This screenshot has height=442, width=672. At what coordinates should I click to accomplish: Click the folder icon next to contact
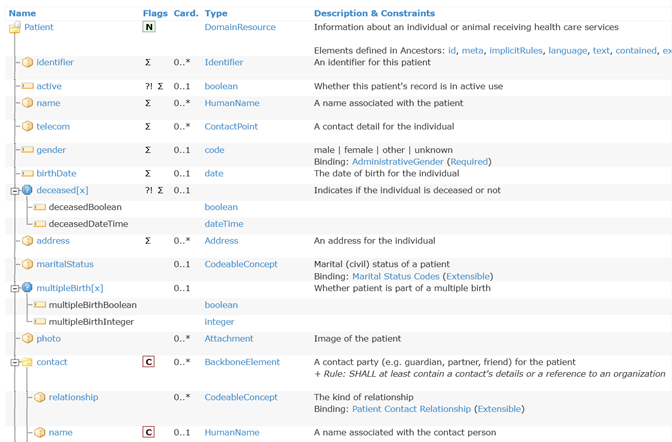[x=27, y=363]
